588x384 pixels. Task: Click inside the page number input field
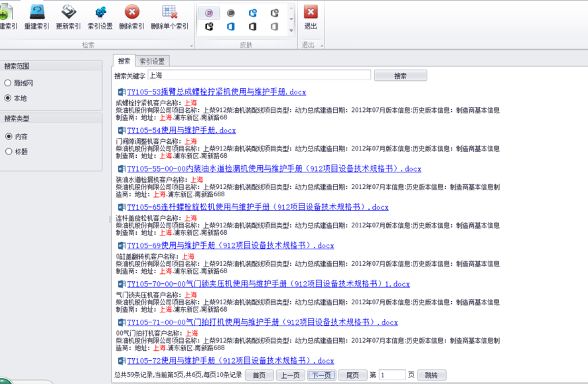[392, 375]
